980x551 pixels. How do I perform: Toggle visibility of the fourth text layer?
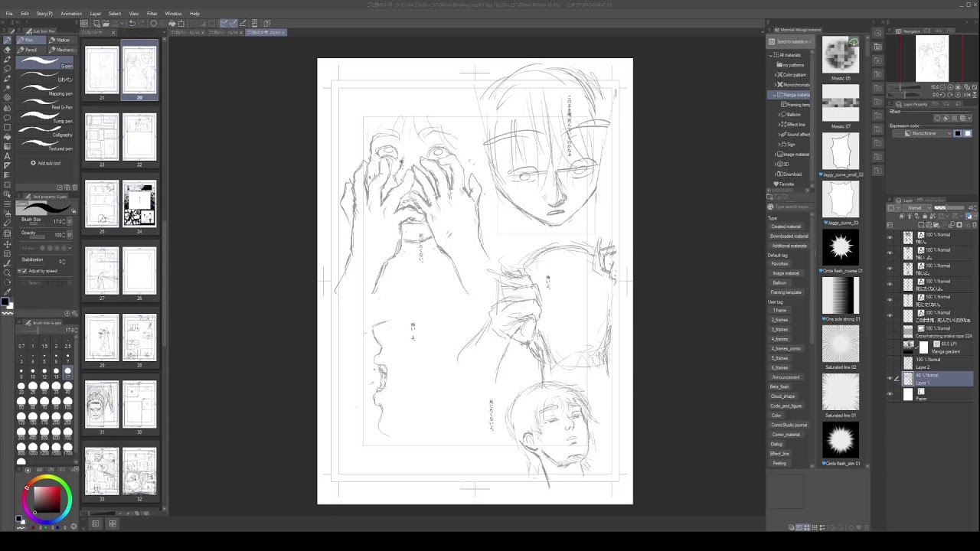(890, 284)
